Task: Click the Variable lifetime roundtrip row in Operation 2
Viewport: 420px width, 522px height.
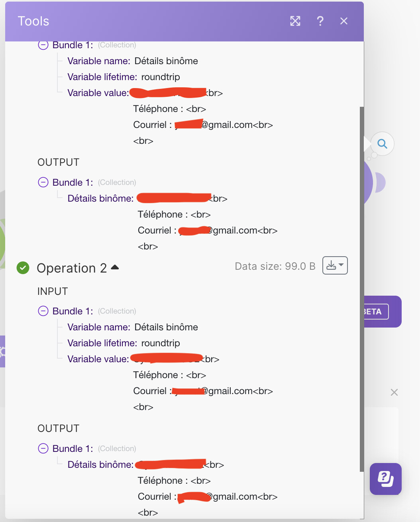Action: [x=124, y=343]
